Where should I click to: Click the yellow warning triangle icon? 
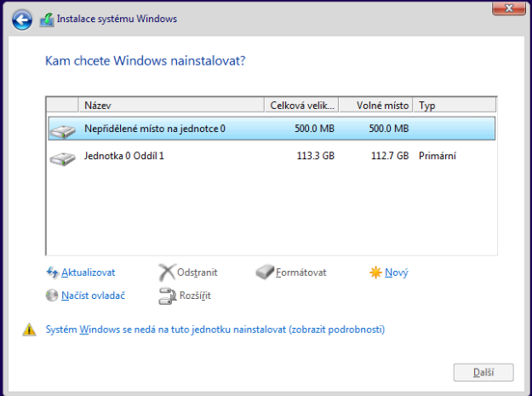30,330
